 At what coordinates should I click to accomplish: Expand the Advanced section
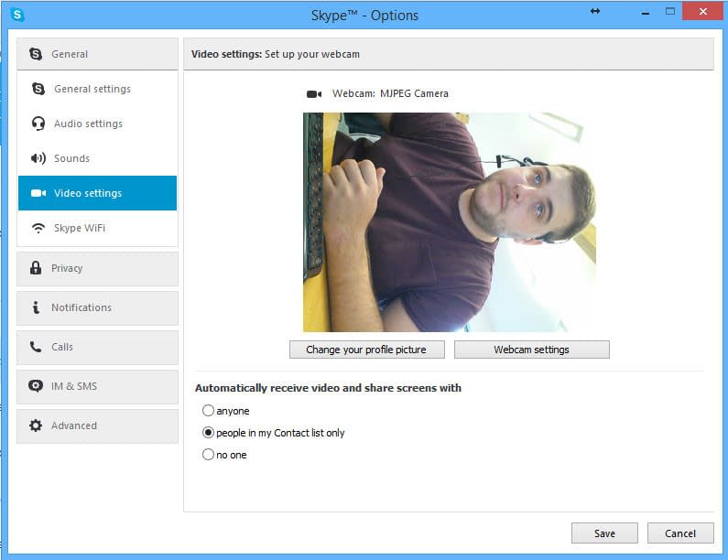[x=97, y=426]
